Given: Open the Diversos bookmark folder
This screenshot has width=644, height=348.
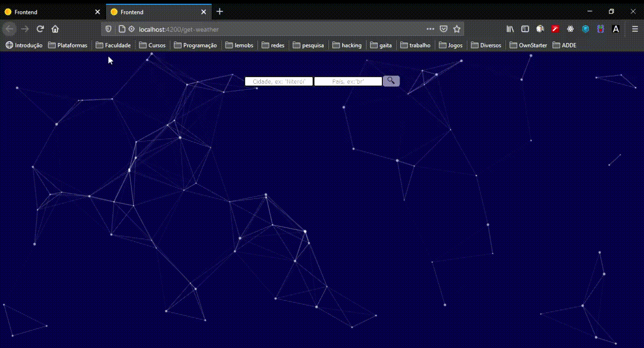Looking at the screenshot, I should 486,45.
